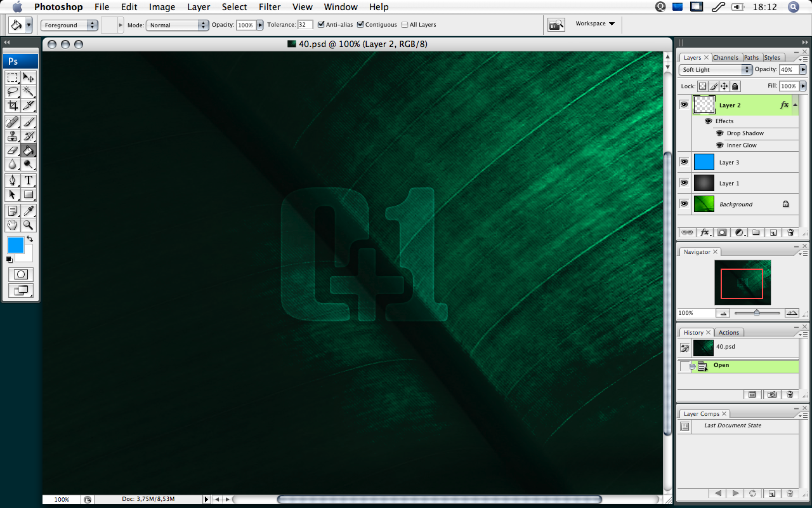The width and height of the screenshot is (812, 508).
Task: Activate the Zoom magnifier tool
Action: [29, 225]
